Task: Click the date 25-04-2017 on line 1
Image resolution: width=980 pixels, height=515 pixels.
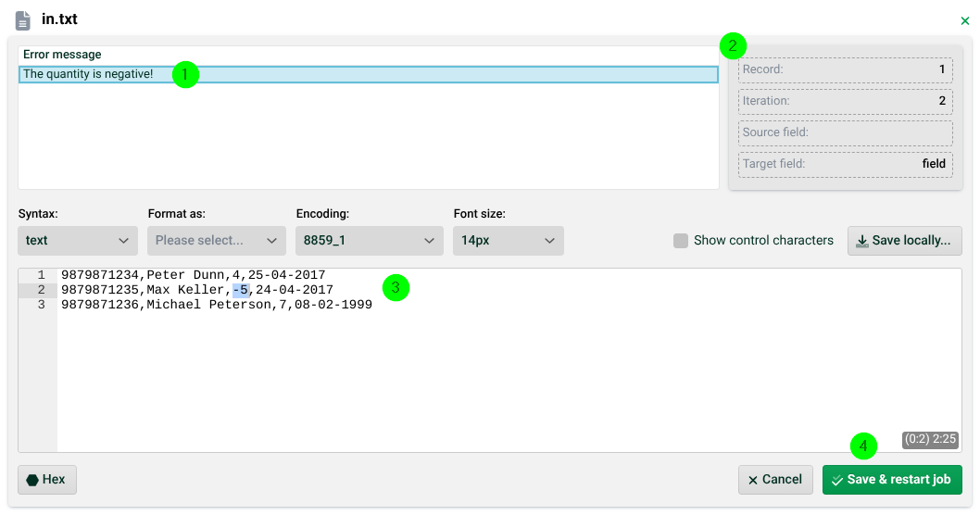Action: (287, 275)
